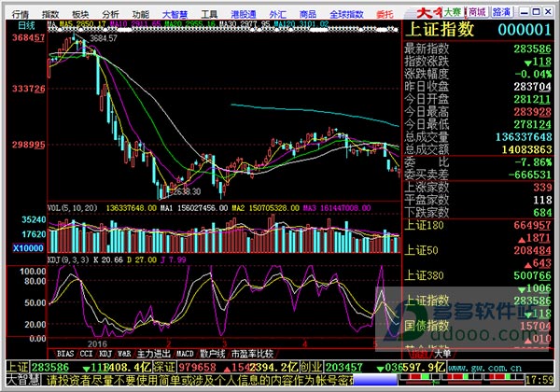Open the red 委托 trading menu
The height and width of the screenshot is (392, 560).
coord(385,14)
